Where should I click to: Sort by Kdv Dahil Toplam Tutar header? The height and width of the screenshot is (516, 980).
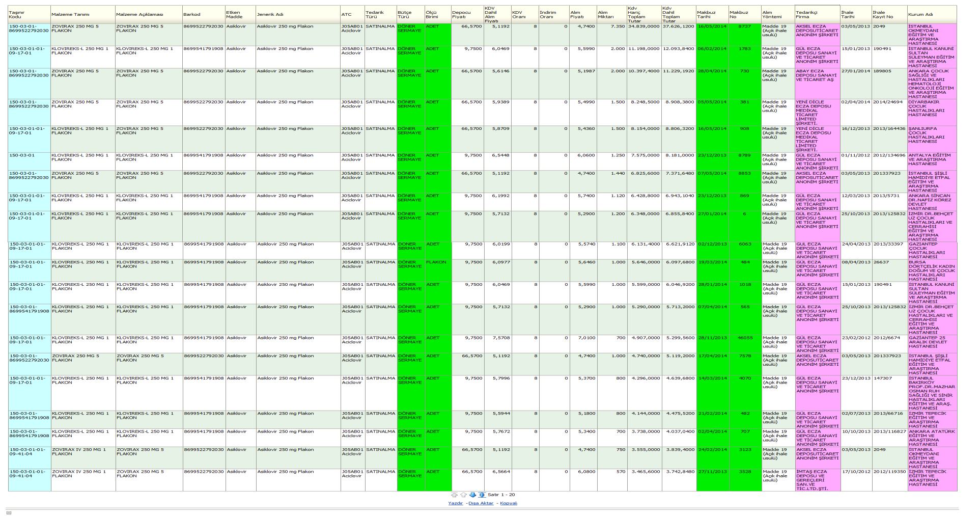(x=678, y=14)
